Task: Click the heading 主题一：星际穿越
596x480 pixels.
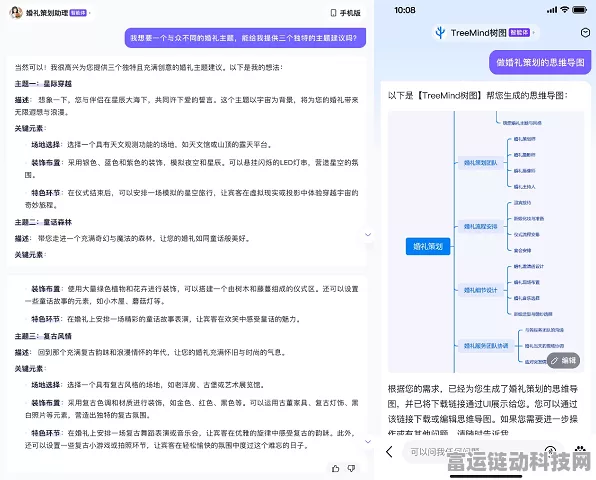Action: tap(43, 84)
